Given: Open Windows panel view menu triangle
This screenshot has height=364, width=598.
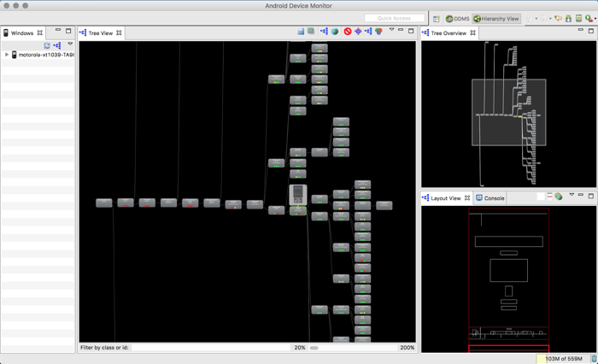Looking at the screenshot, I should [x=70, y=44].
